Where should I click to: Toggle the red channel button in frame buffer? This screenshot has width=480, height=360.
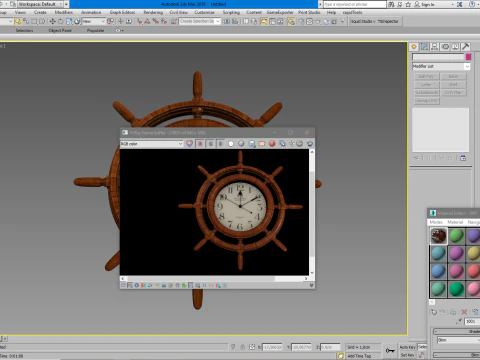[200, 144]
